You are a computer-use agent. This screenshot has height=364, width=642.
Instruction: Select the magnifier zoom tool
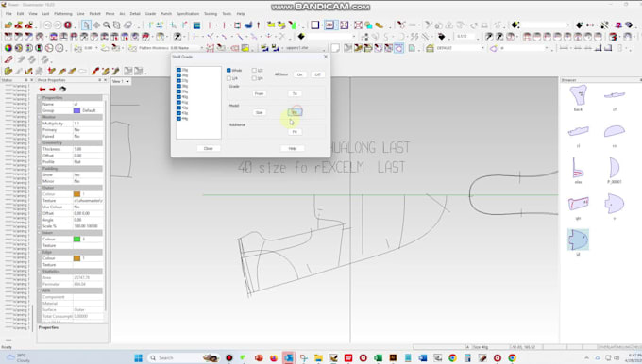click(107, 25)
